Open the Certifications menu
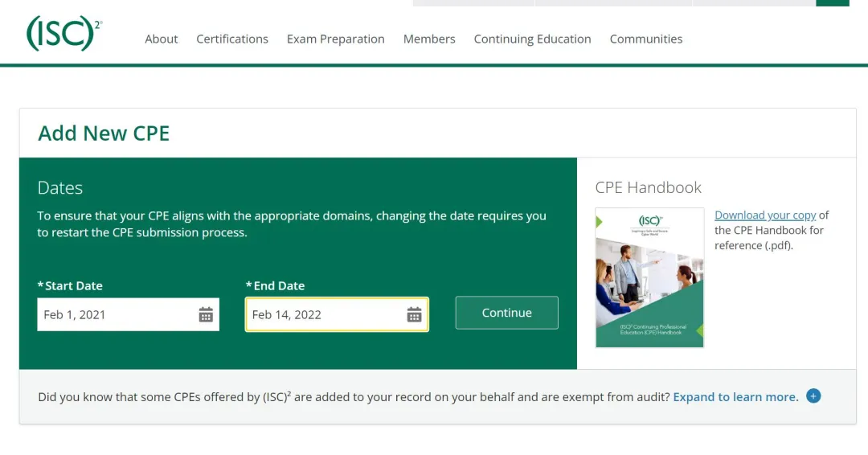The width and height of the screenshot is (868, 455). pyautogui.click(x=232, y=39)
